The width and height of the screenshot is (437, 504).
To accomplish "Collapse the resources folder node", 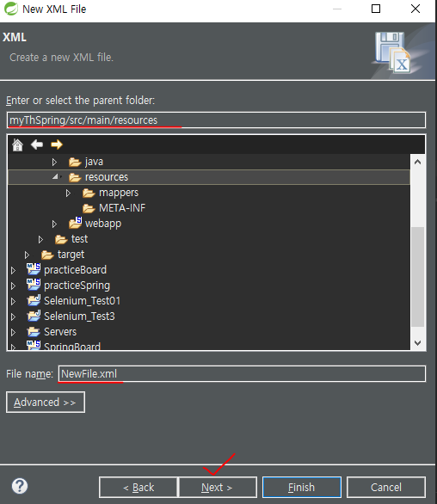I will [x=56, y=177].
